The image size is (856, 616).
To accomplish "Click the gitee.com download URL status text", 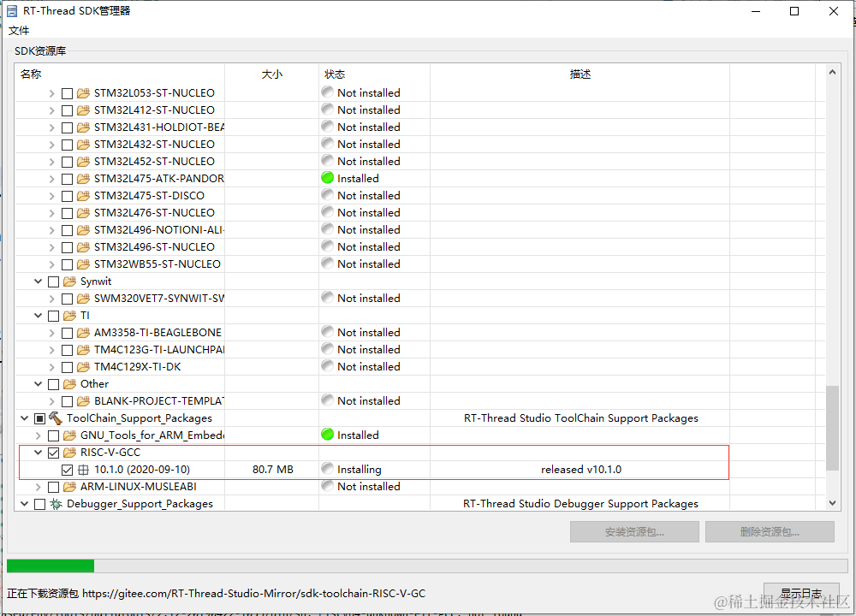I will click(254, 594).
